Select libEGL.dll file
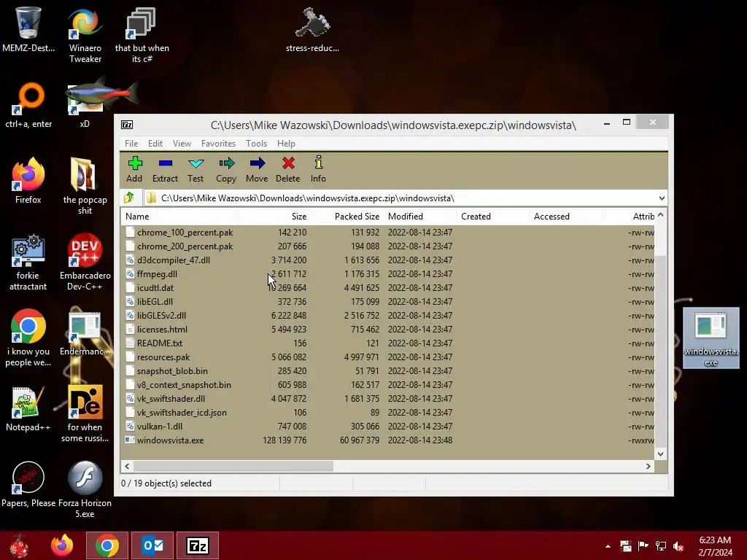This screenshot has width=747, height=560. click(155, 301)
